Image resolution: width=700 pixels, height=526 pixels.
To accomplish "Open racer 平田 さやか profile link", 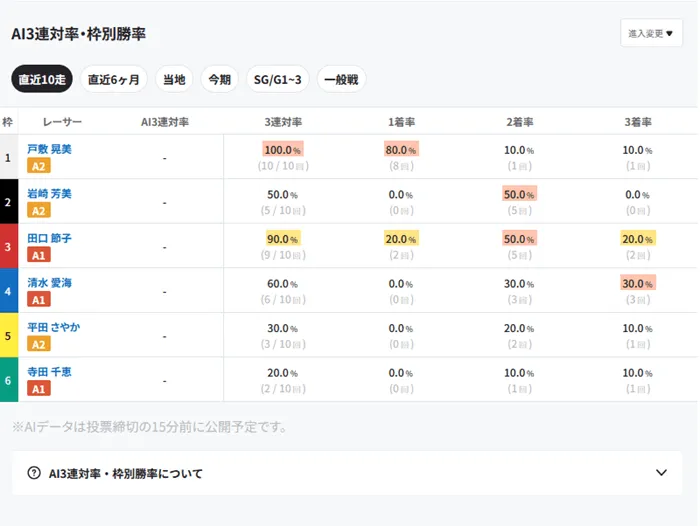I will (x=53, y=328).
